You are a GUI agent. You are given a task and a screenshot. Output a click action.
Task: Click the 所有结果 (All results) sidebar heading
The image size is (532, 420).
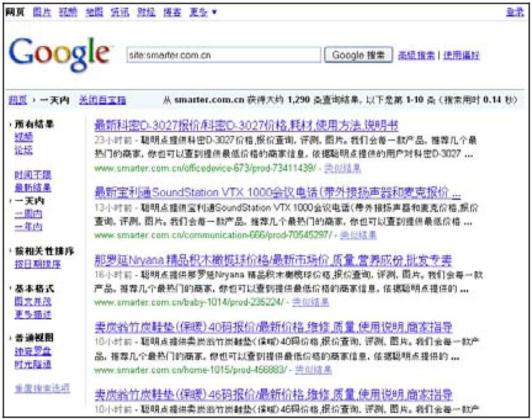click(34, 124)
